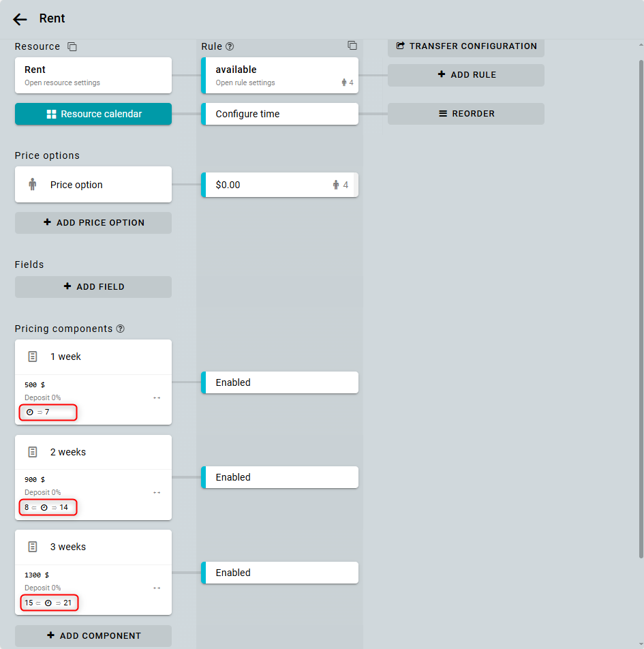The width and height of the screenshot is (644, 649).
Task: Click the copy icon next to Resource
Action: pyautogui.click(x=72, y=47)
